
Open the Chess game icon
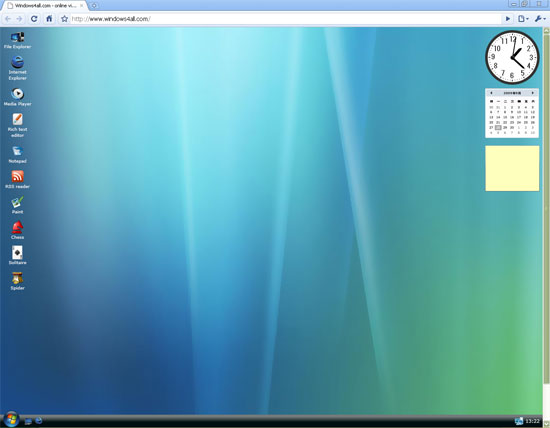[x=18, y=230]
